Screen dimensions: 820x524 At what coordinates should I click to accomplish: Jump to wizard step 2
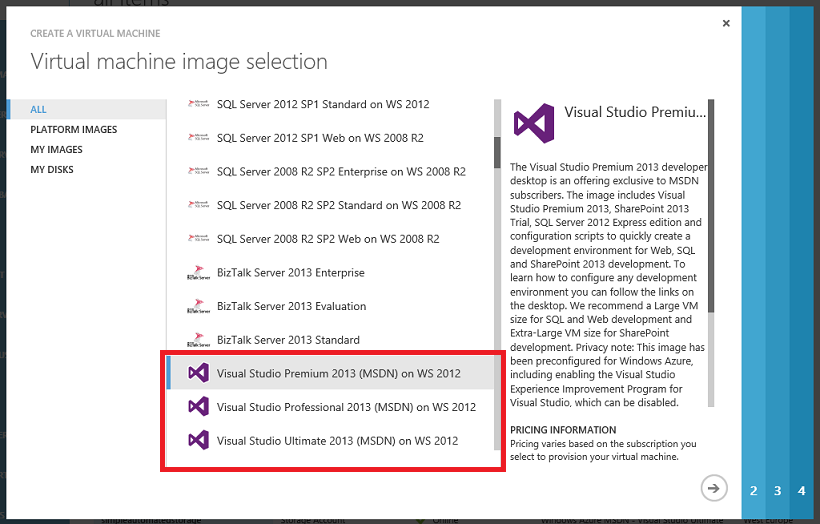[754, 491]
